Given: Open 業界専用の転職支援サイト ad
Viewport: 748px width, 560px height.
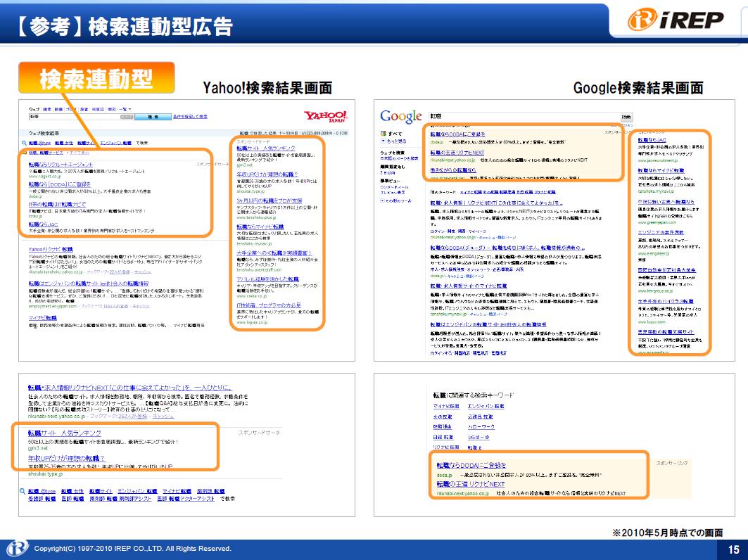Looking at the screenshot, I should 666,331.
